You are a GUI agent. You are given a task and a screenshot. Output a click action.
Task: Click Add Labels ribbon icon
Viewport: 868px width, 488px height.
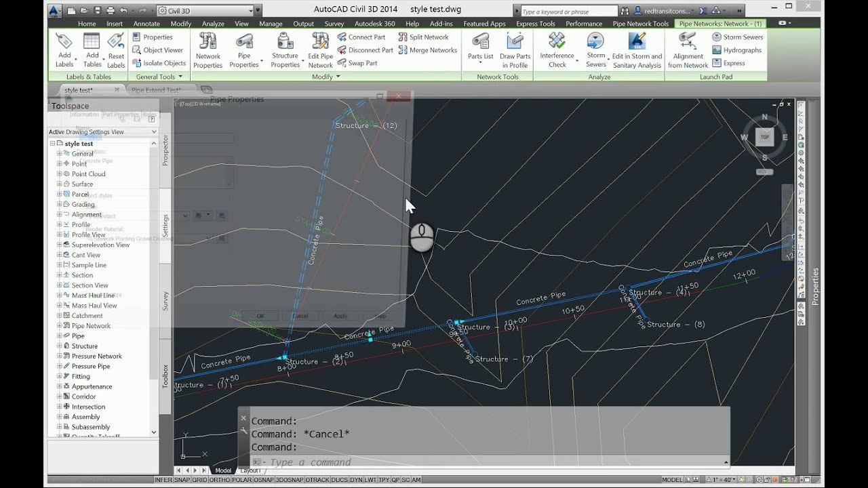click(x=64, y=49)
